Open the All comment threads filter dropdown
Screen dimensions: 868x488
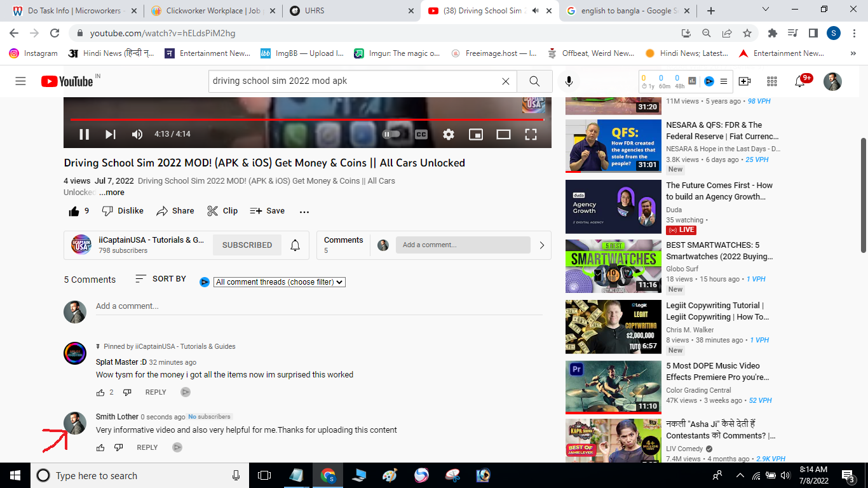point(280,282)
